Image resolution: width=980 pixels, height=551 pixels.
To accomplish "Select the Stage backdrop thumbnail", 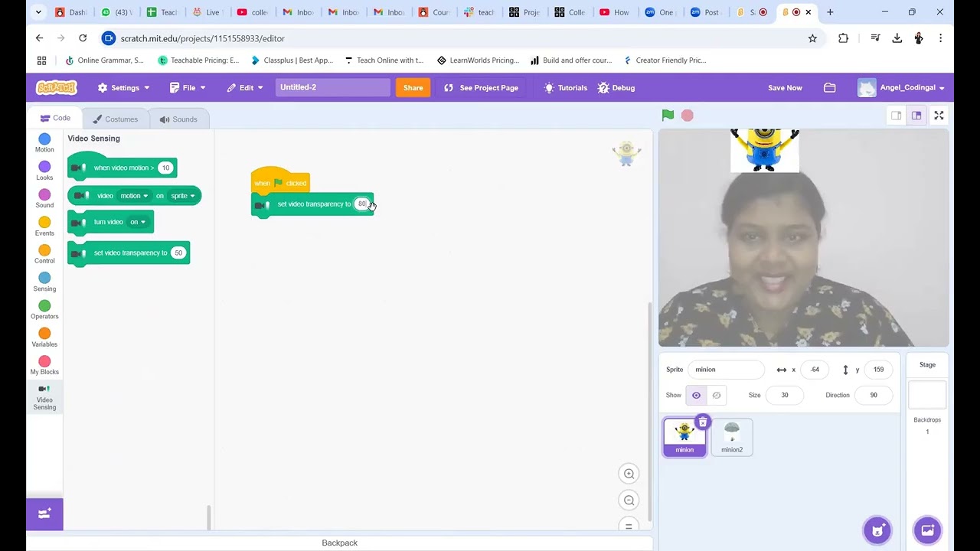I will click(927, 395).
